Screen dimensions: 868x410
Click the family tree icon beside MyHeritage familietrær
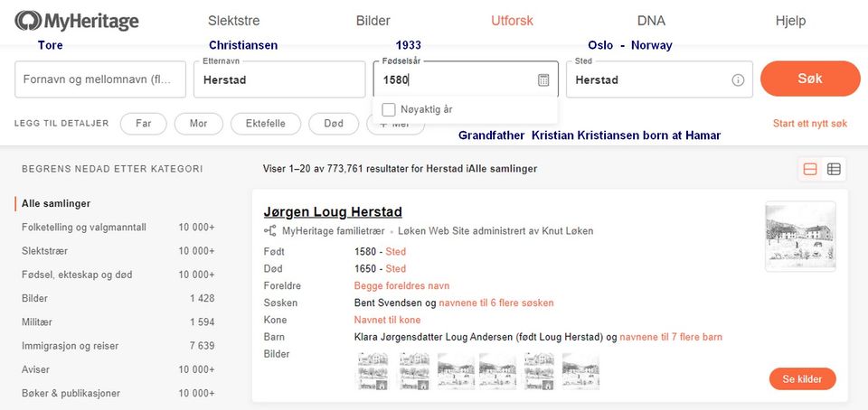[269, 231]
